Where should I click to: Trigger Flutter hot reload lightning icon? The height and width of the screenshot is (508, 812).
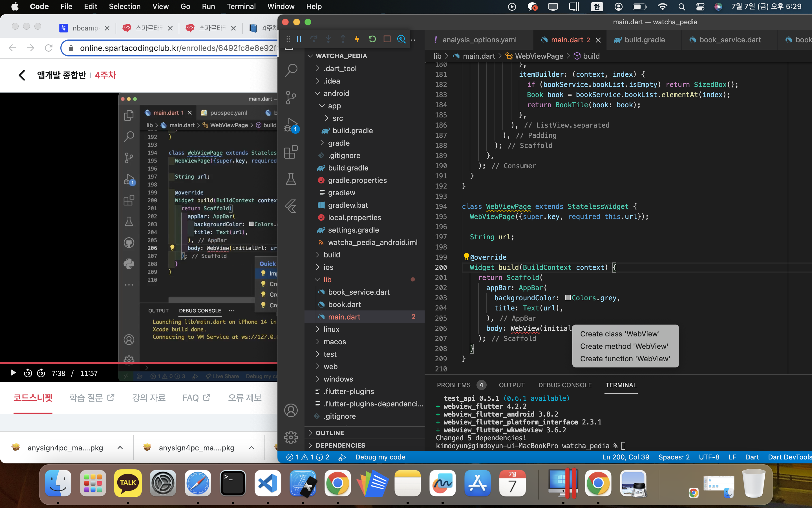point(357,39)
